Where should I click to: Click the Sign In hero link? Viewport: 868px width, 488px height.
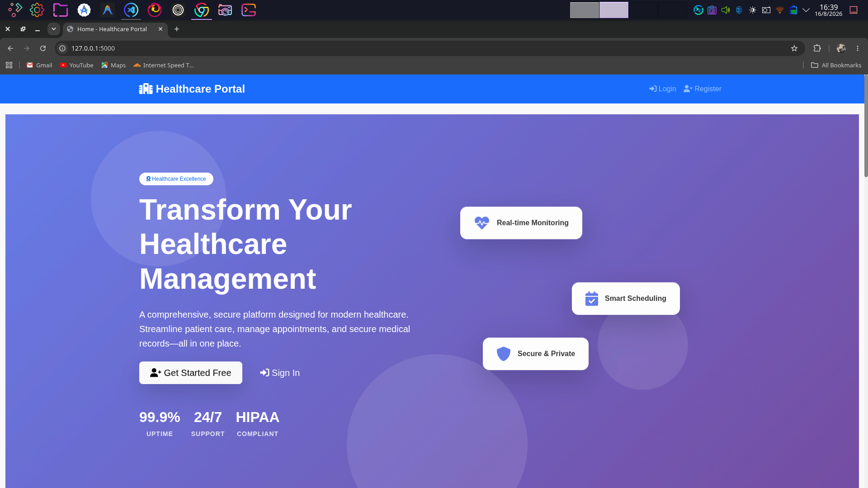tap(280, 373)
